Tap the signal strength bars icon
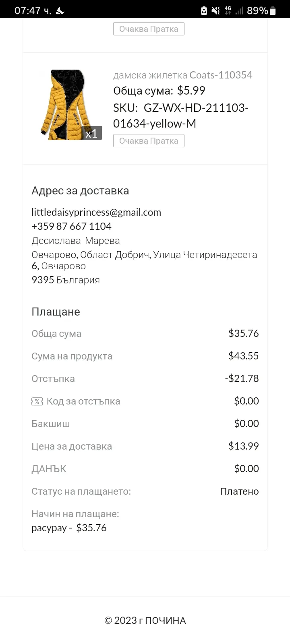This screenshot has width=290, height=644. (240, 11)
